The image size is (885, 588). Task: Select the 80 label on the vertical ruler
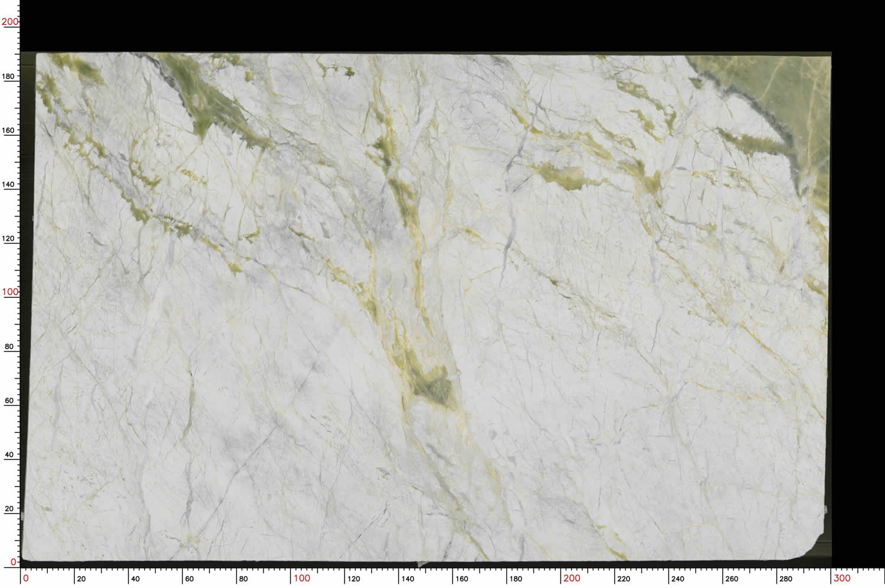[9, 347]
